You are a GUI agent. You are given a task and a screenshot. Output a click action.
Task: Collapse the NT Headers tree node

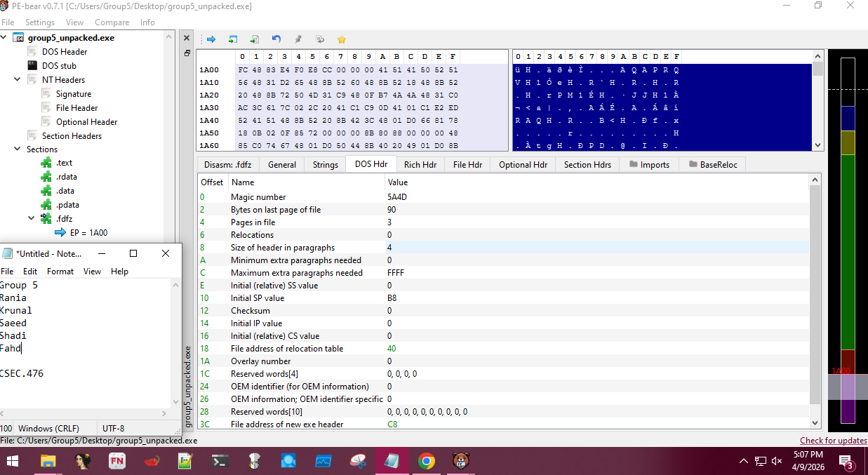coord(18,80)
